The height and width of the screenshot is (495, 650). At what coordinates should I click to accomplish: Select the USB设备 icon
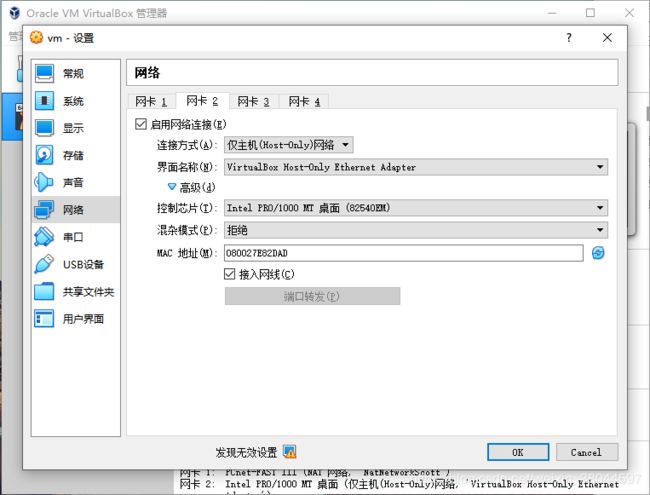44,264
